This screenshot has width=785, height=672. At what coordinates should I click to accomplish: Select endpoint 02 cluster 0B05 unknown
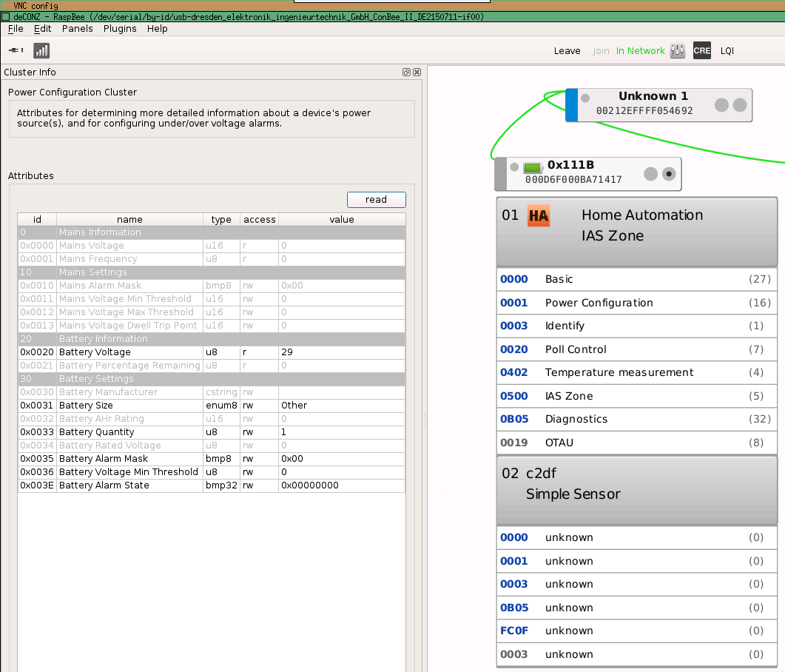pos(637,608)
